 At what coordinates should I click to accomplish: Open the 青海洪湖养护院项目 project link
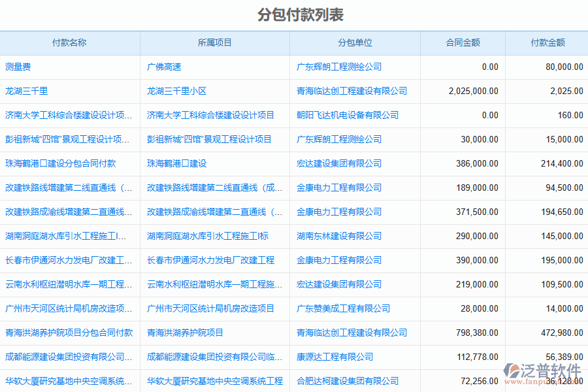[x=185, y=333]
